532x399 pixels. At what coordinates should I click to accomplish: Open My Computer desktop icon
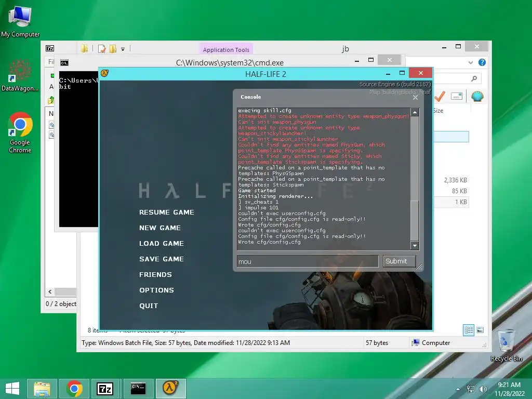20,21
